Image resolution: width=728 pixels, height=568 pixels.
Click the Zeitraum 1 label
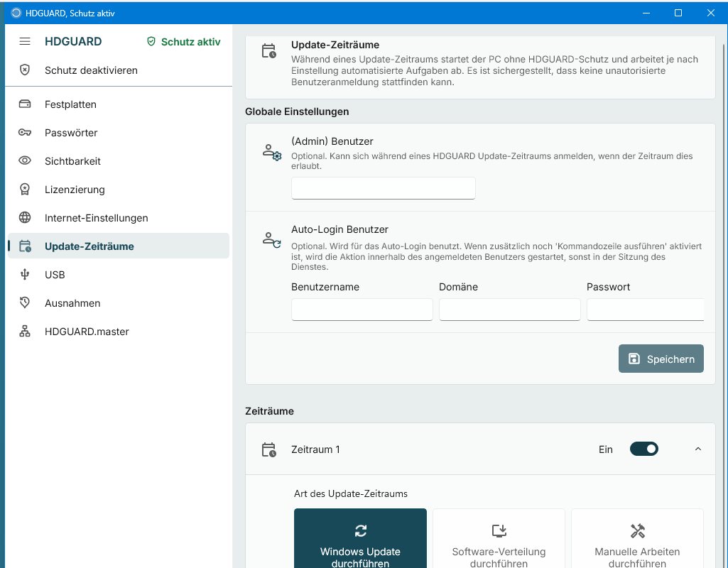coord(315,449)
